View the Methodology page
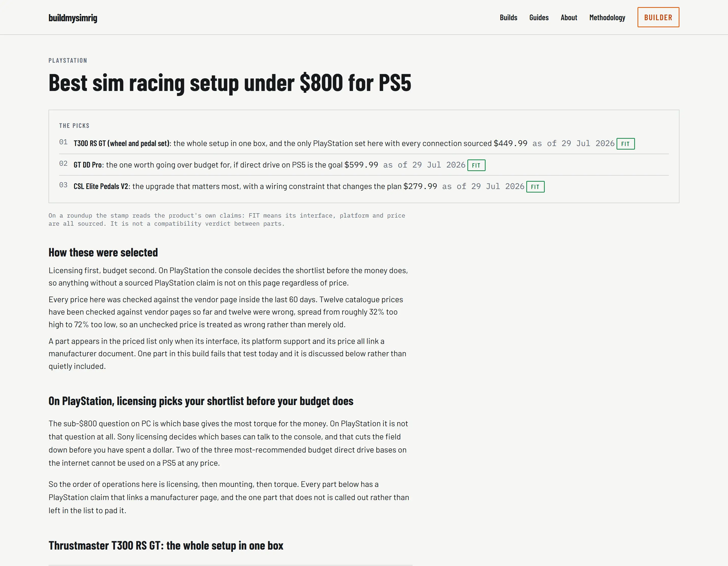728x566 pixels. [x=607, y=18]
